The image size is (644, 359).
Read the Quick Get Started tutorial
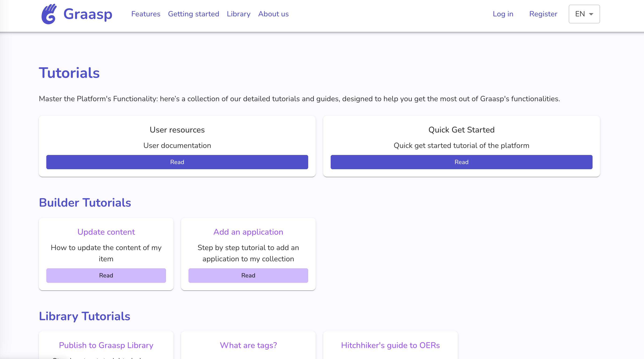pyautogui.click(x=461, y=162)
